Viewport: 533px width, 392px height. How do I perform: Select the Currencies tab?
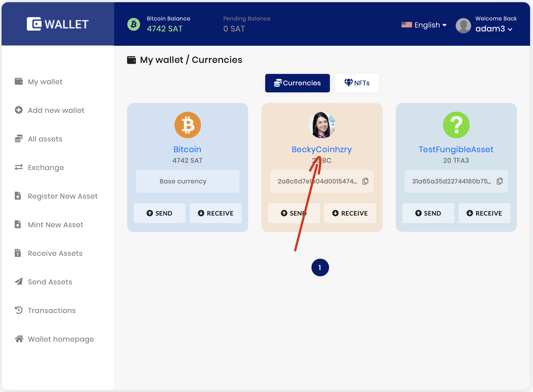click(x=297, y=83)
